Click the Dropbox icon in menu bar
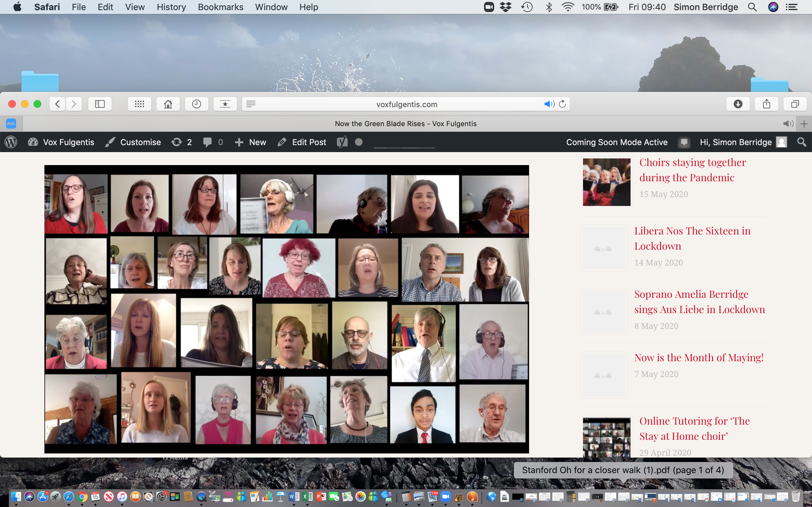This screenshot has height=507, width=812. [x=506, y=7]
